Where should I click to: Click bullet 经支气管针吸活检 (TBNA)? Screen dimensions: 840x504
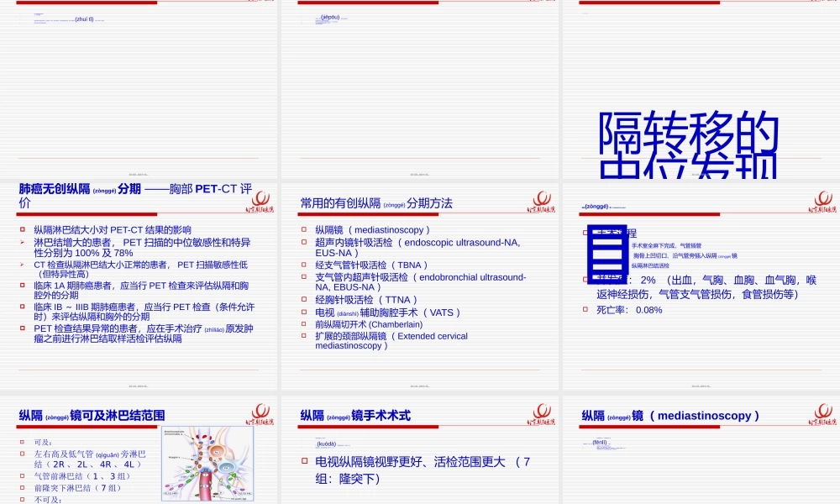coord(371,265)
